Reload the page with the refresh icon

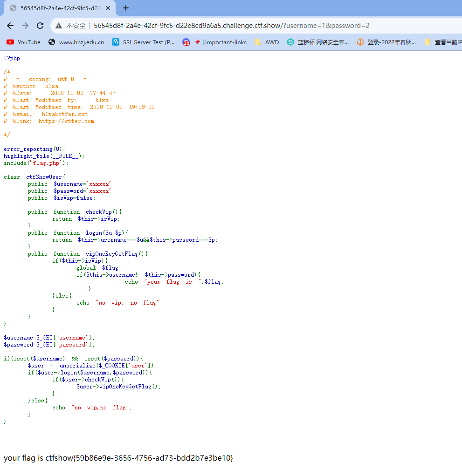click(40, 26)
